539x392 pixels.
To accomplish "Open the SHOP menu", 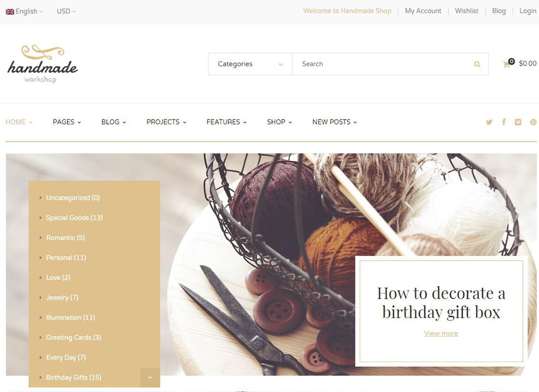I will (279, 122).
